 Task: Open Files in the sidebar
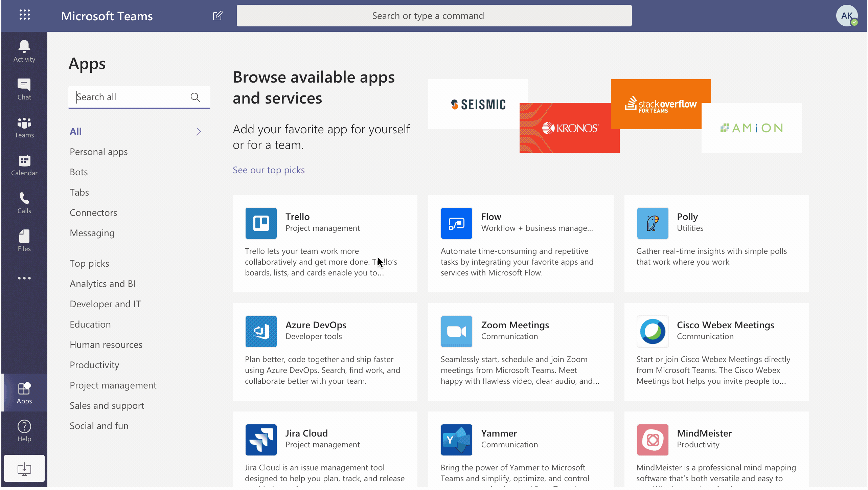[24, 241]
